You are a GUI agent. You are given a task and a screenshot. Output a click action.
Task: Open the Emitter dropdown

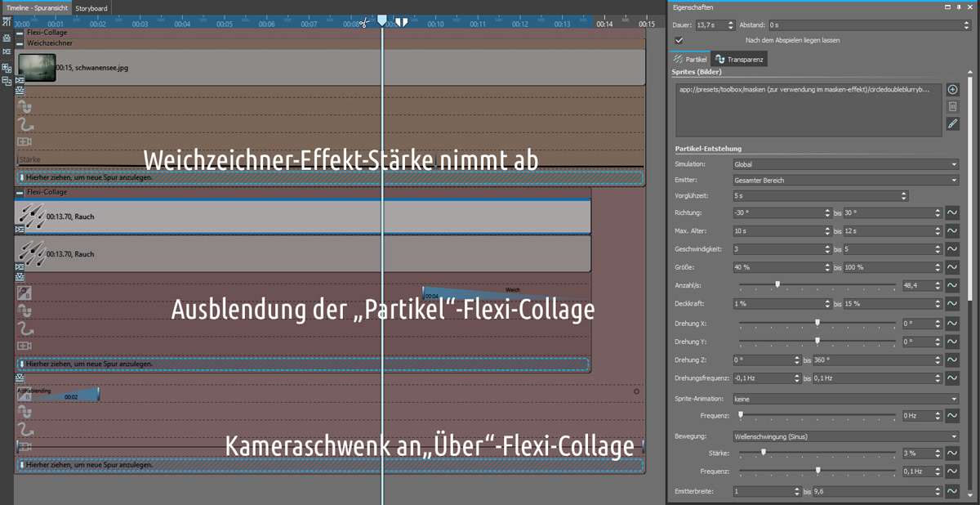pos(845,180)
